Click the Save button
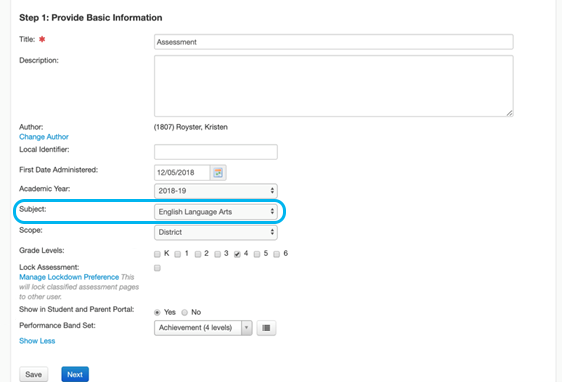This screenshot has width=562, height=382. (x=33, y=374)
